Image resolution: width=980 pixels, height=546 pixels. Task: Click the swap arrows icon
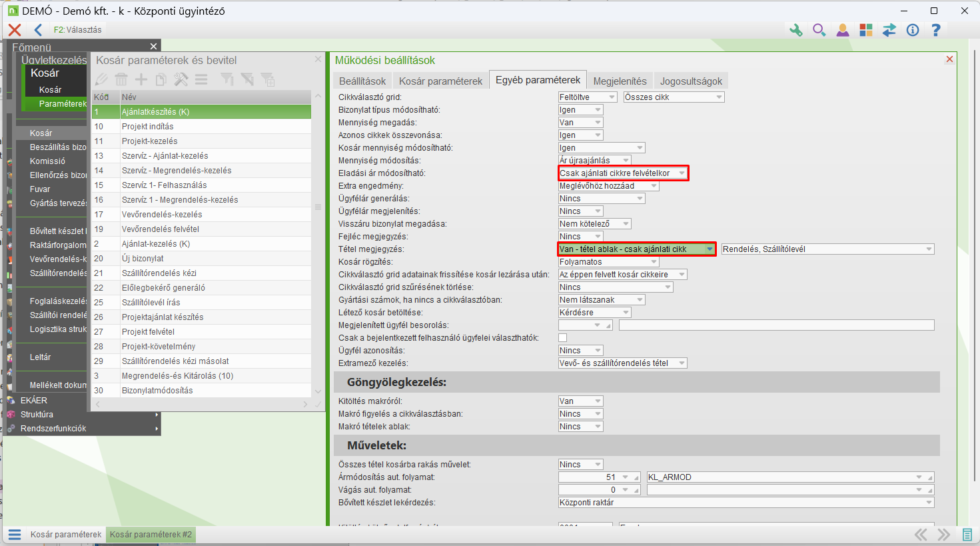point(889,30)
